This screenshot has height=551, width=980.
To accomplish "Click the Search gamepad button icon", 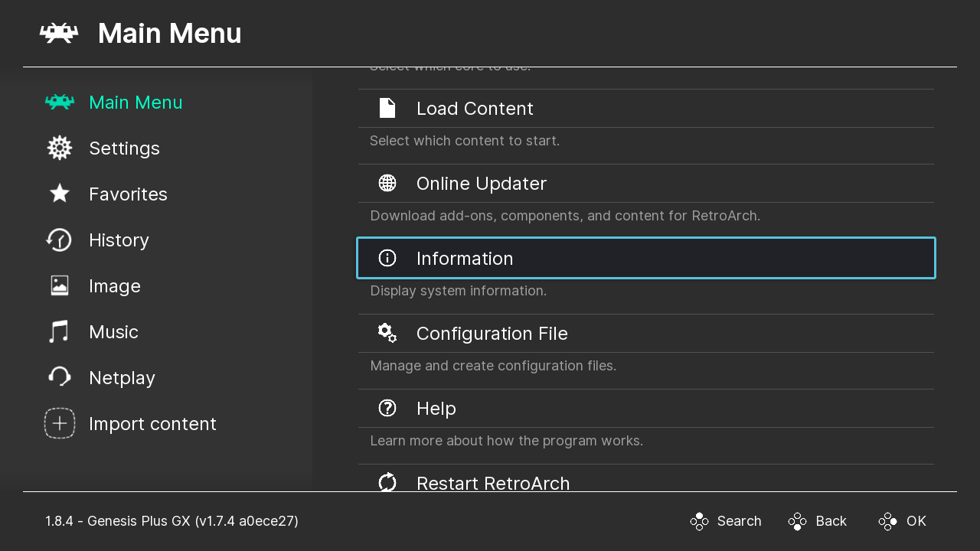I will [699, 521].
